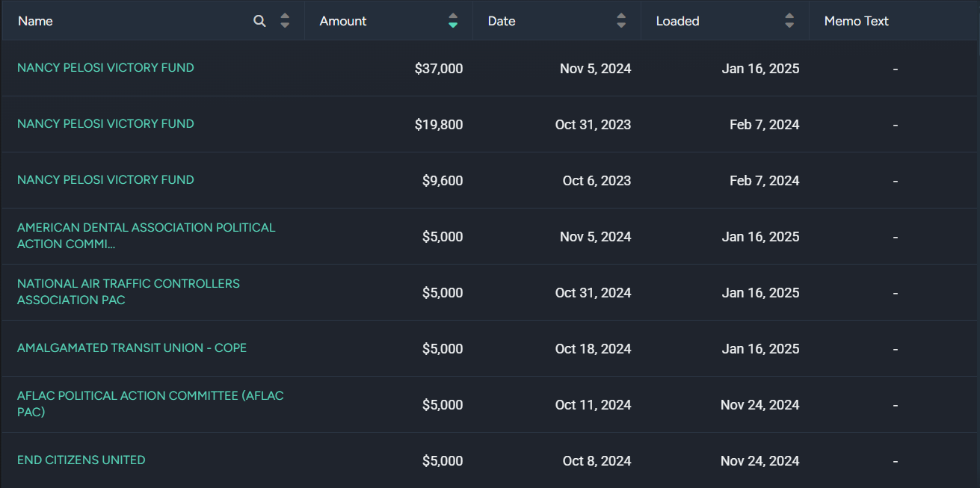The image size is (980, 488).
Task: Click the Loaded column header label
Action: point(677,21)
